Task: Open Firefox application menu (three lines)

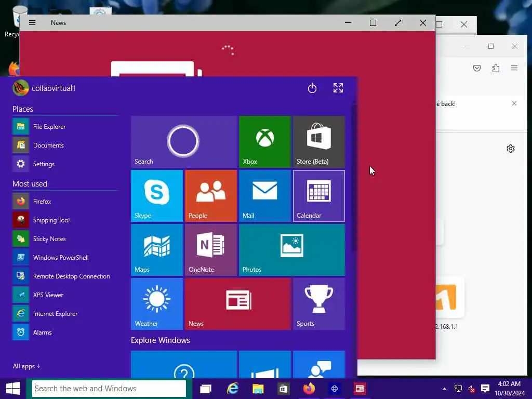Action: 514,68
